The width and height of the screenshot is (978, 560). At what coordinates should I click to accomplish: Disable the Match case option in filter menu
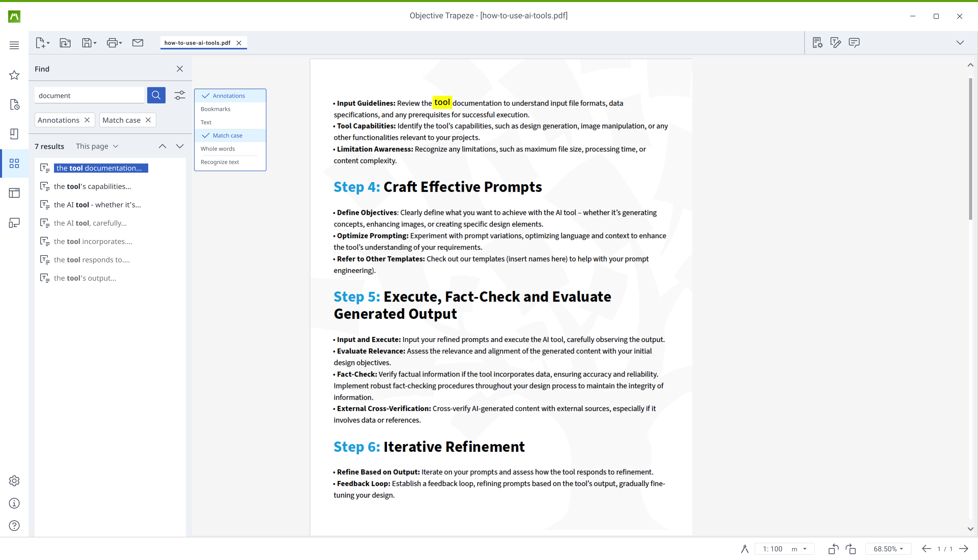coord(227,135)
